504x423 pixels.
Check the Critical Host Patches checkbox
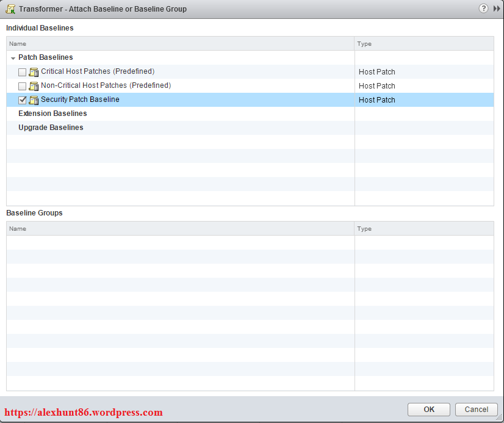23,72
